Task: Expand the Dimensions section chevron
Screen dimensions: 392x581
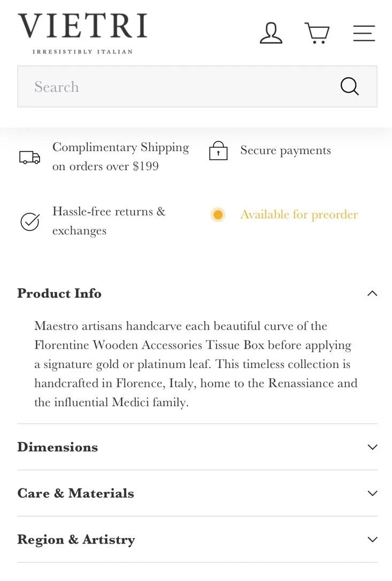Action: [x=372, y=447]
